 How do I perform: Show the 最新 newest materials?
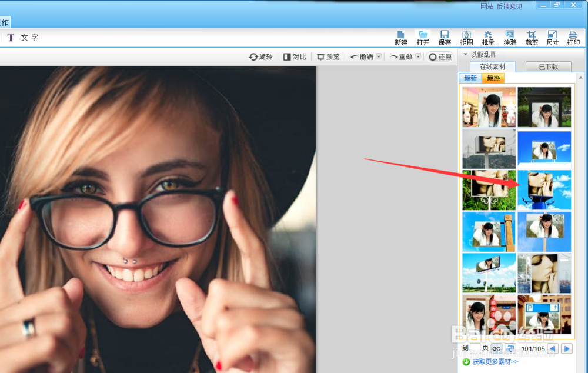click(470, 78)
